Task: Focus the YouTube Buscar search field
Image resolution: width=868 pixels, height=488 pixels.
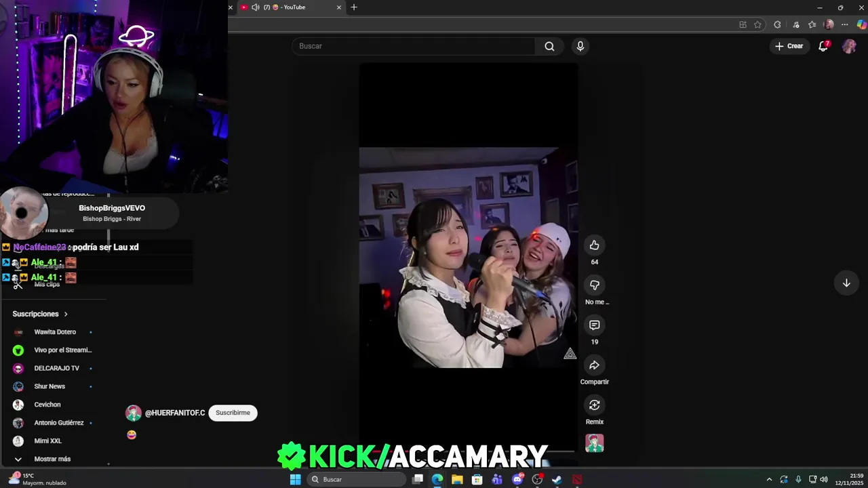Action: 414,46
